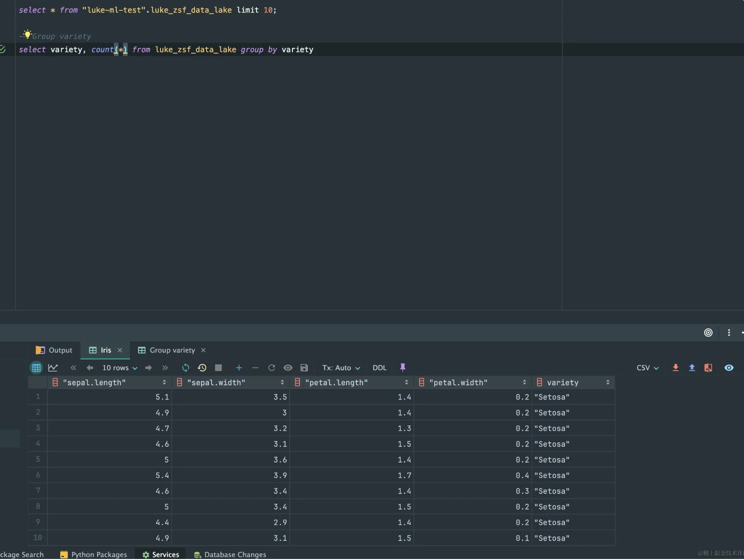Sort by petal.length column arrows
Viewport: 744px width, 560px height.
(406, 382)
